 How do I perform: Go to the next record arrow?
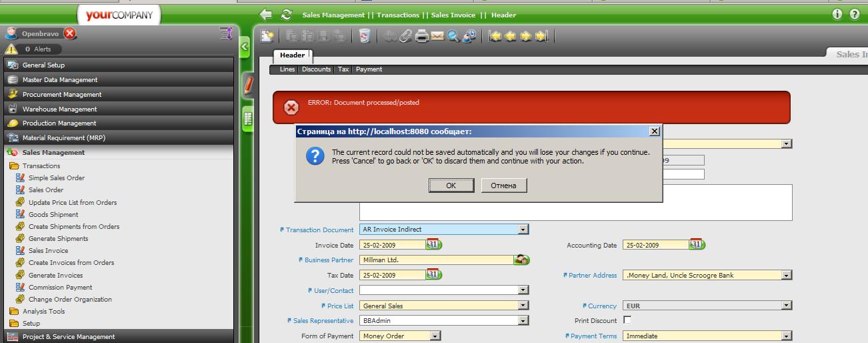(x=526, y=36)
